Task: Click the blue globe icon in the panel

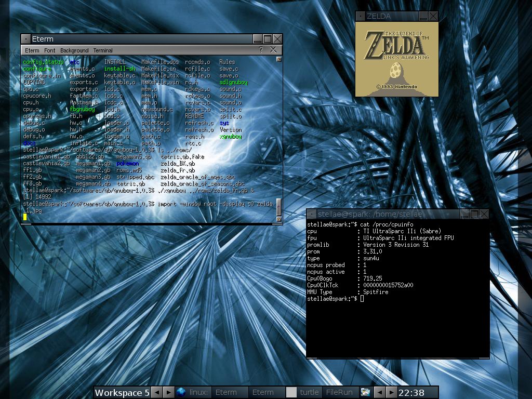Action: 181,392
